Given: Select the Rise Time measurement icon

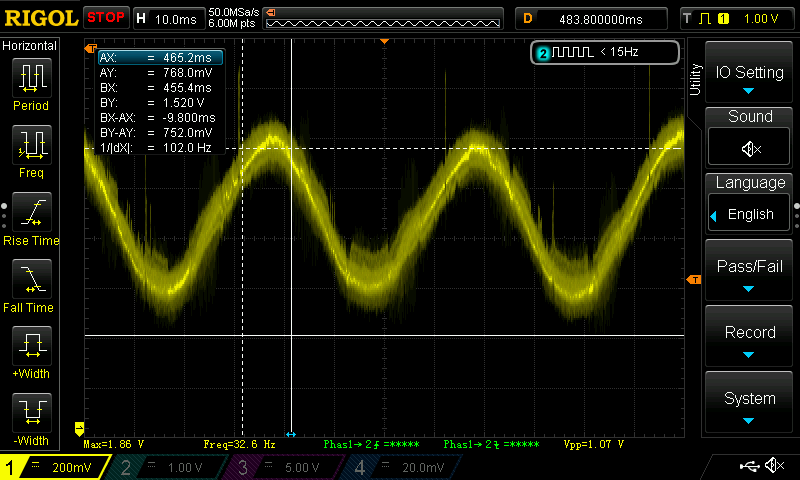Looking at the screenshot, I should click(x=32, y=212).
